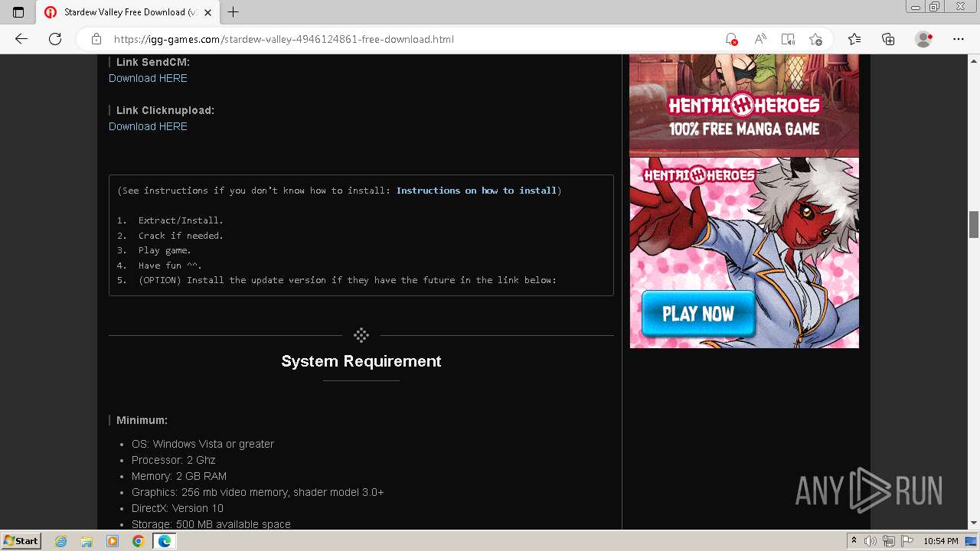
Task: Select 'Processor: 2 Ghz' line
Action: coord(174,460)
